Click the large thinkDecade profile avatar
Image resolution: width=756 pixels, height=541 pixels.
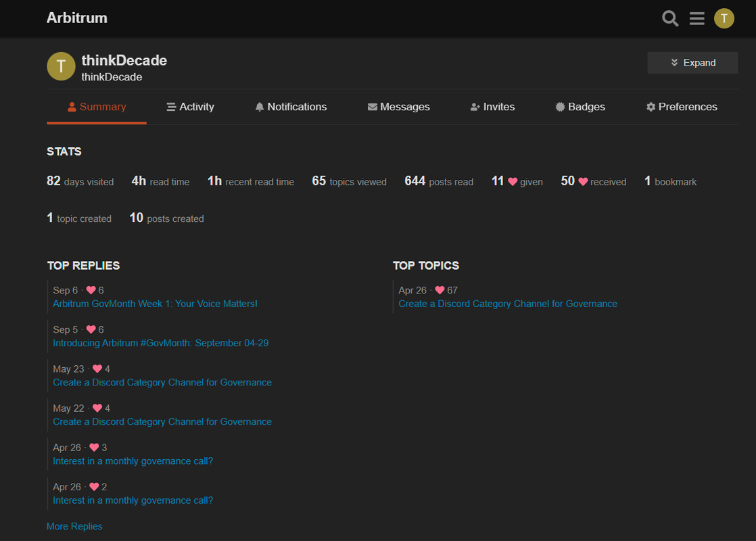coord(62,66)
